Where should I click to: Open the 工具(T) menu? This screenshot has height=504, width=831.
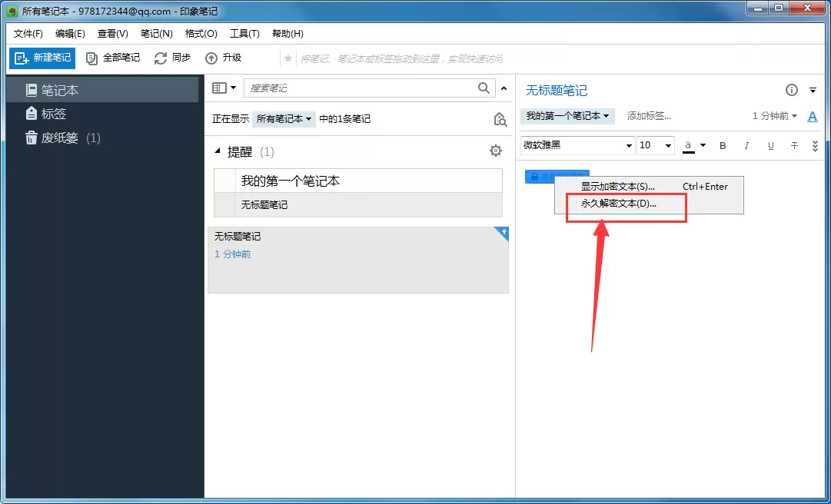[x=244, y=34]
